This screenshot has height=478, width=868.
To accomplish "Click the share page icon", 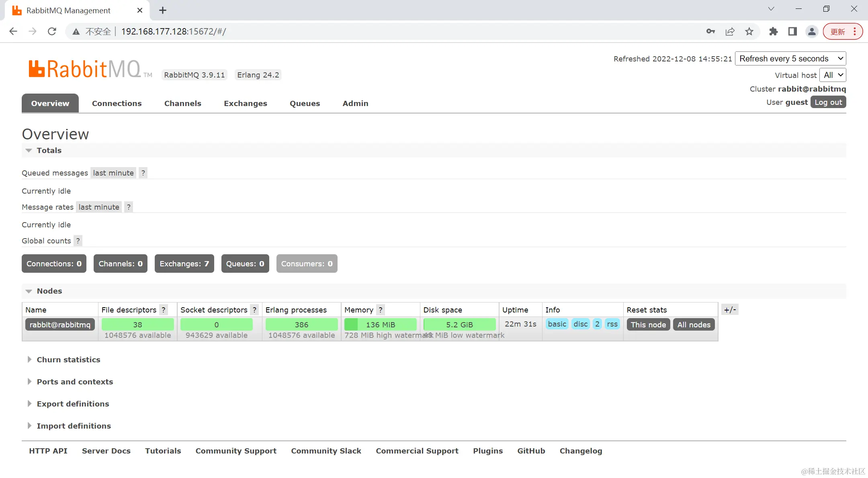I will tap(730, 31).
